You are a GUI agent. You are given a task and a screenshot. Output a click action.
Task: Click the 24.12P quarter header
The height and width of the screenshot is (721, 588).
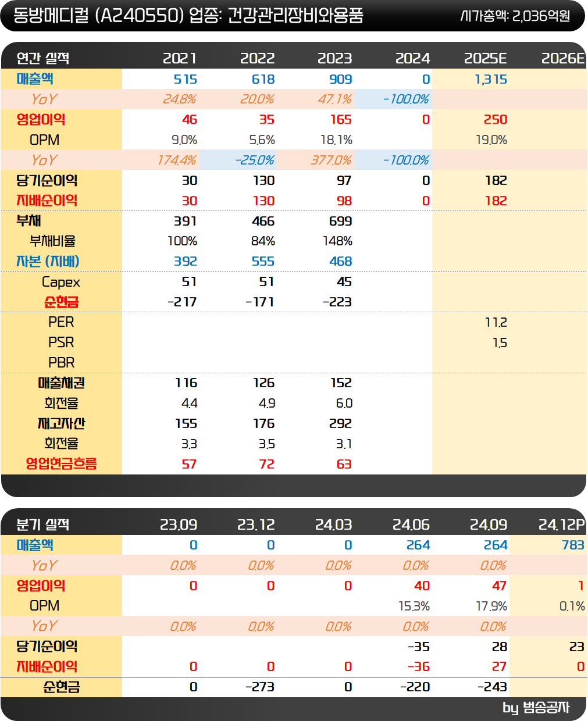561,524
